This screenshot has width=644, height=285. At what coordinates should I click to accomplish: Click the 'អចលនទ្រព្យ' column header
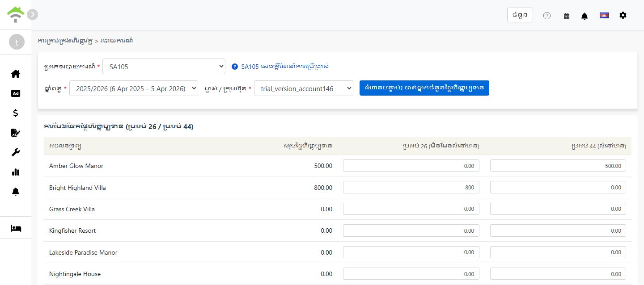pyautogui.click(x=65, y=146)
